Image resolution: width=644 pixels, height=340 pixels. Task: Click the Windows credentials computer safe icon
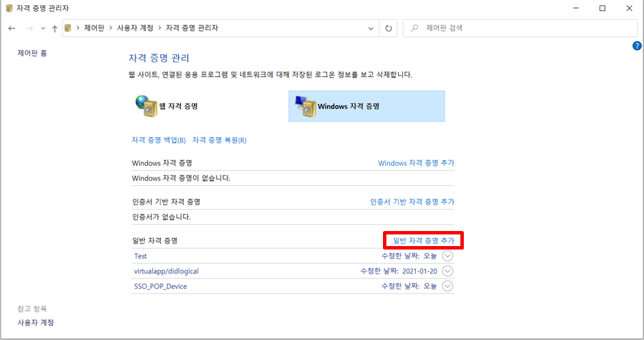point(305,106)
